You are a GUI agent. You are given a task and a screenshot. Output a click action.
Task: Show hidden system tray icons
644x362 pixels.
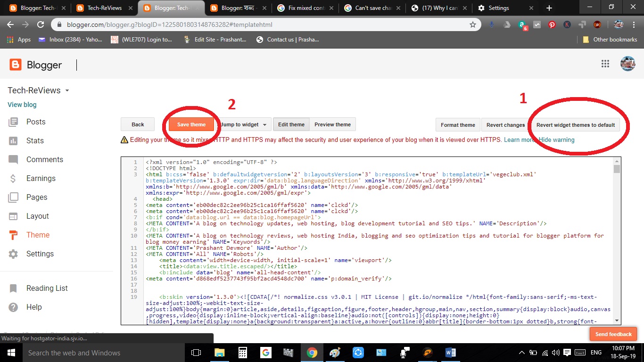tap(522, 353)
